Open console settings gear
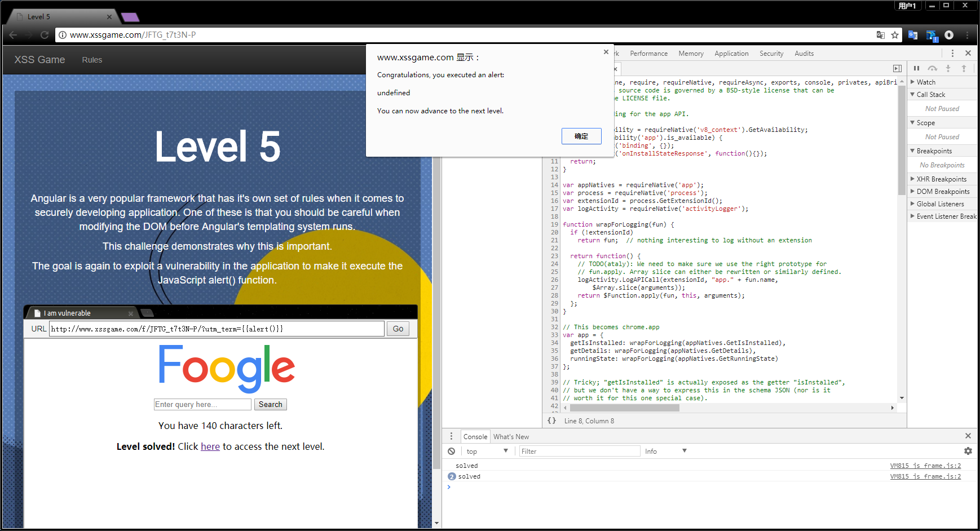The height and width of the screenshot is (531, 980). (968, 451)
